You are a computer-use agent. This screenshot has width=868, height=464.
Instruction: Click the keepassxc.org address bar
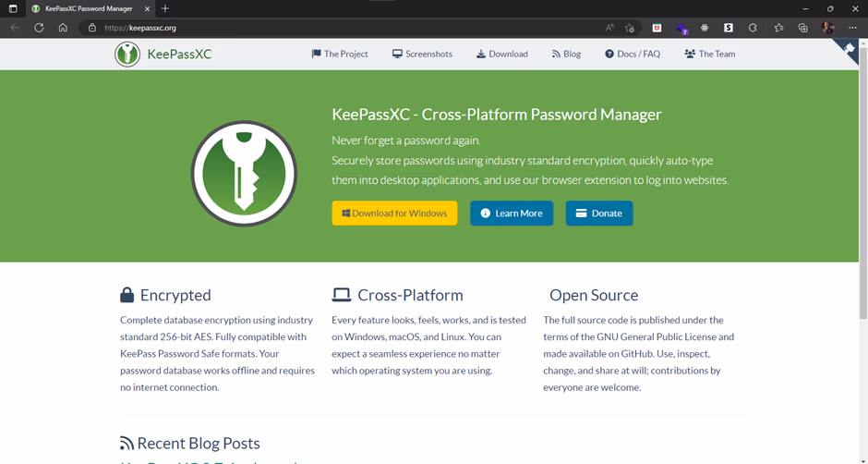click(x=349, y=28)
